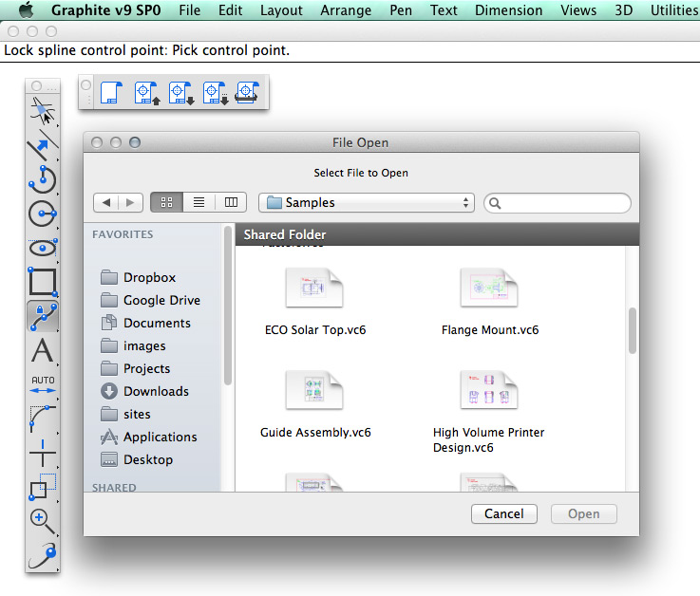
Task: Select the AUTO dimension tool
Action: pos(43,385)
